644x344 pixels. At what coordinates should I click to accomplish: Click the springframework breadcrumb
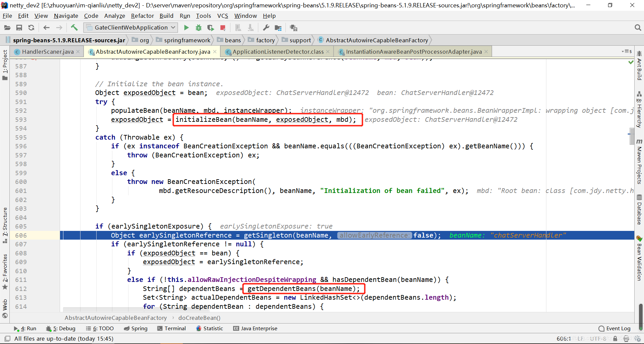(183, 40)
